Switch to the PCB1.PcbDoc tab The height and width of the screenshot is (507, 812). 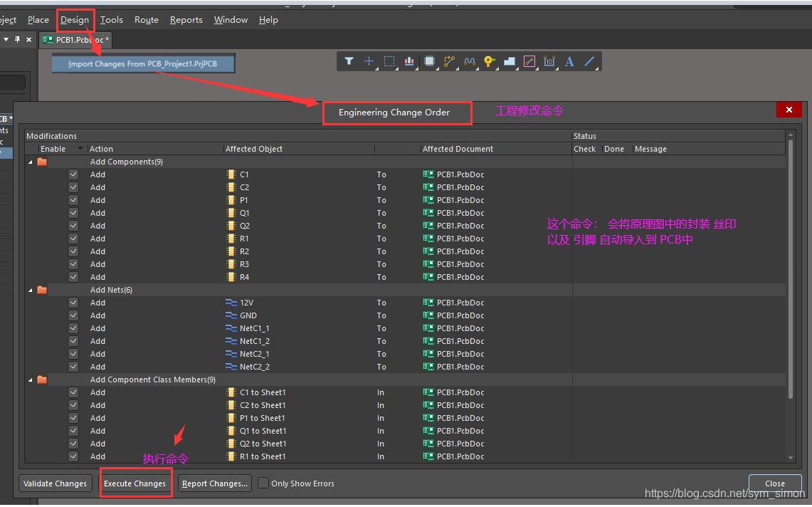pos(75,40)
